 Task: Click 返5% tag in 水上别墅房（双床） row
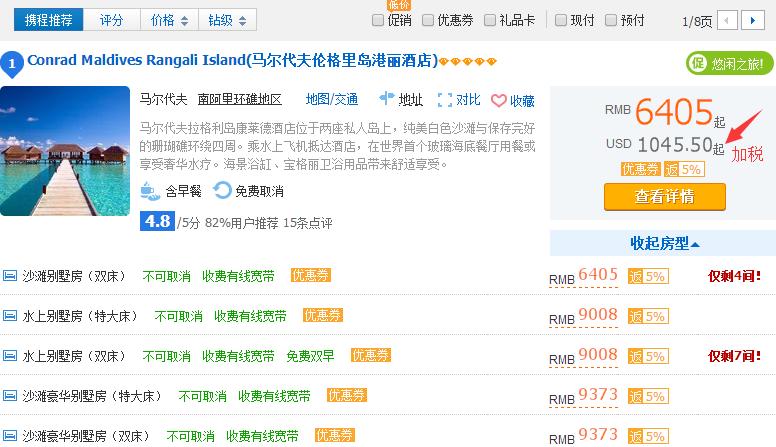(x=648, y=356)
